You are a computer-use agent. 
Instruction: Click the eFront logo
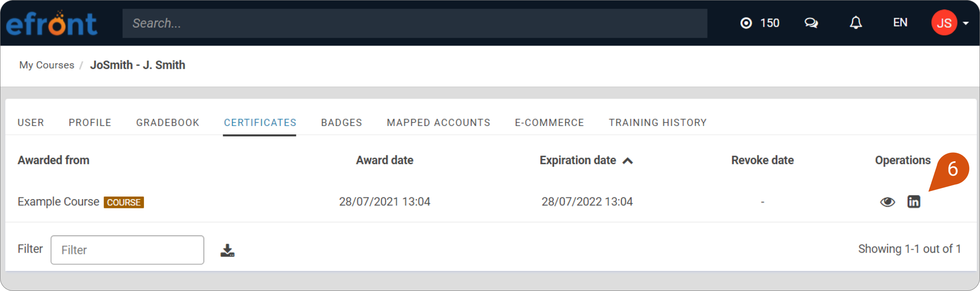(52, 23)
